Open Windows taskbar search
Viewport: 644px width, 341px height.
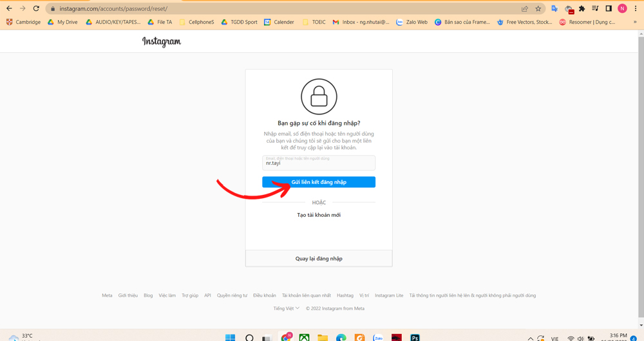click(249, 338)
